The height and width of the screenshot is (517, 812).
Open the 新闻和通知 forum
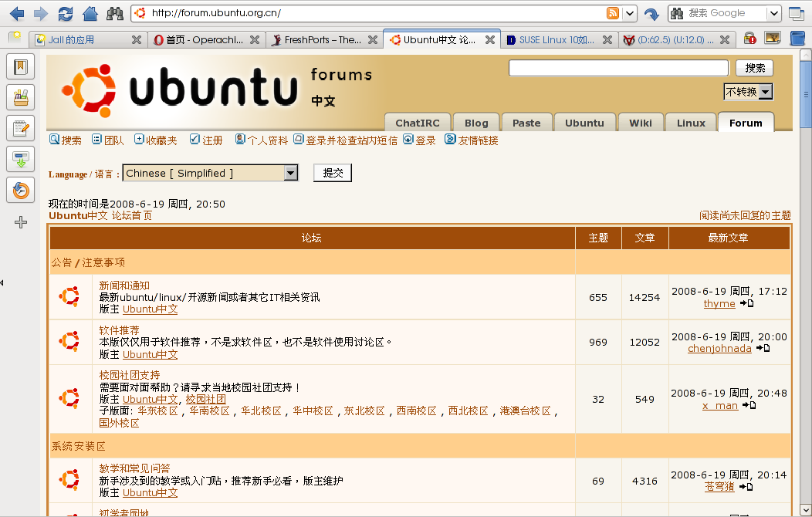point(124,286)
